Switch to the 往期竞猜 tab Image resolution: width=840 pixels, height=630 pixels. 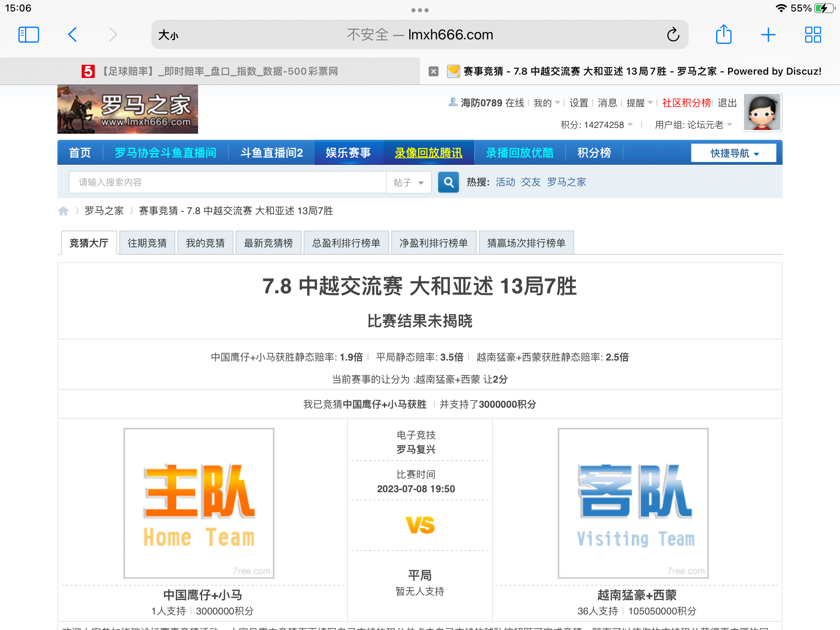point(147,242)
